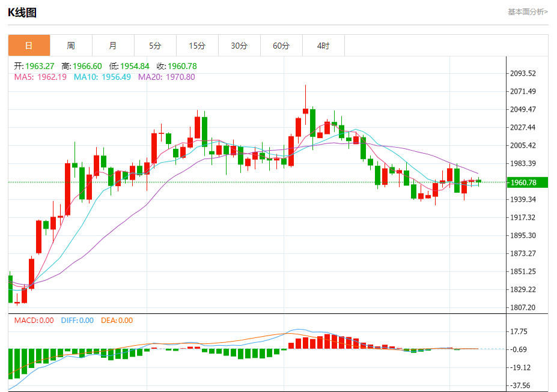Click the 1829.22 price axis label

pos(523,289)
